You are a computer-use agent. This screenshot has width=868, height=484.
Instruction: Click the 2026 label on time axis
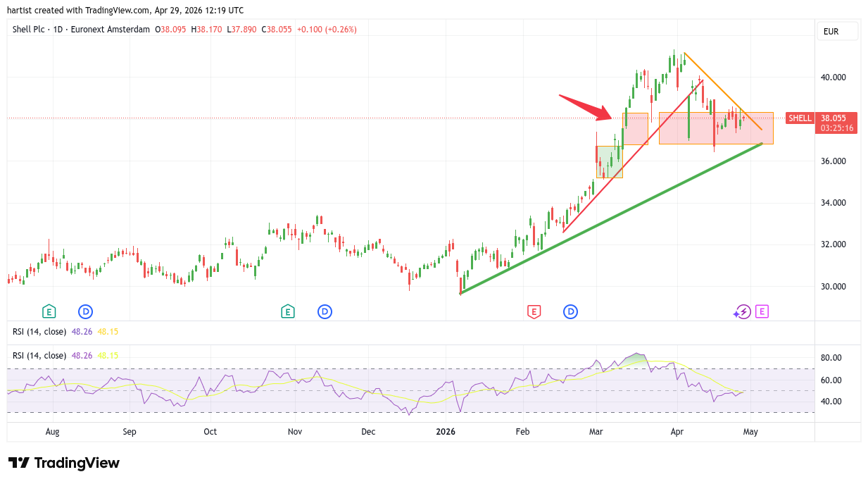point(446,432)
